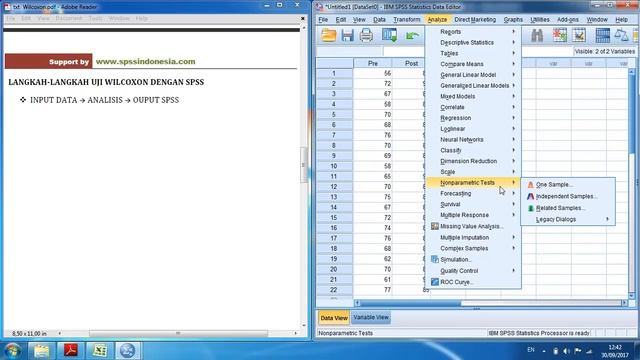
Task: Click the SPSS horizontal scrollbar thumb
Action: pos(411,303)
